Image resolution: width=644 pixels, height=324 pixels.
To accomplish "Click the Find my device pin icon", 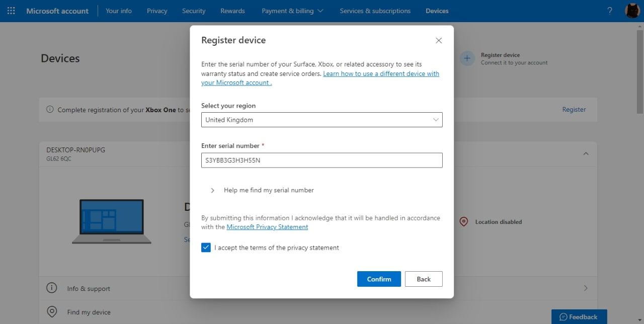I will pos(51,312).
